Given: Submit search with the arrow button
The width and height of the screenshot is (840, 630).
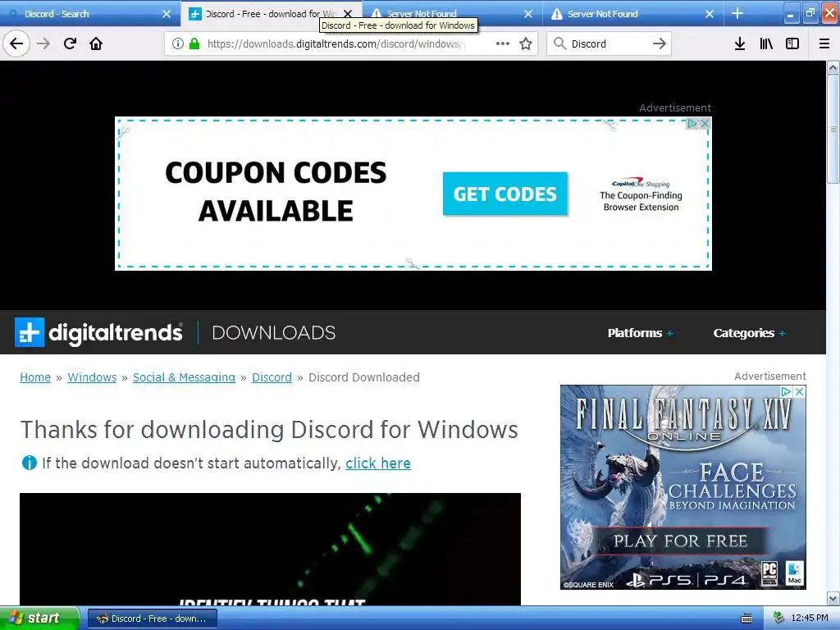Looking at the screenshot, I should [660, 43].
